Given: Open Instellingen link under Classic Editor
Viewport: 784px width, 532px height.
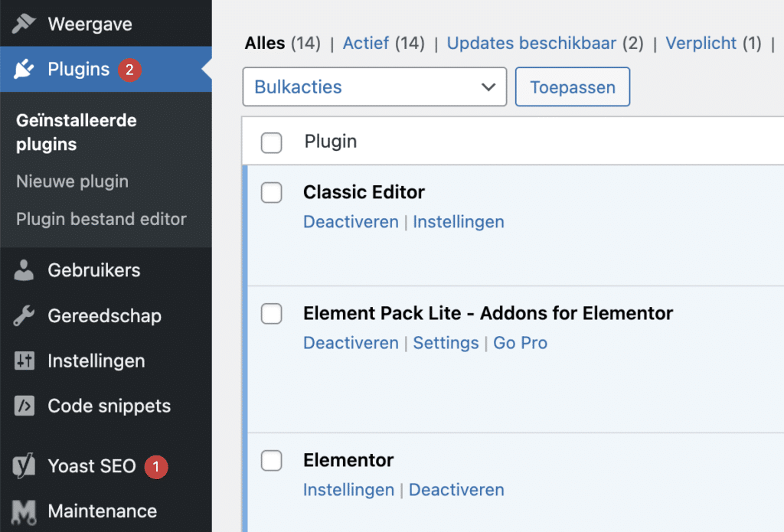Looking at the screenshot, I should pyautogui.click(x=459, y=221).
